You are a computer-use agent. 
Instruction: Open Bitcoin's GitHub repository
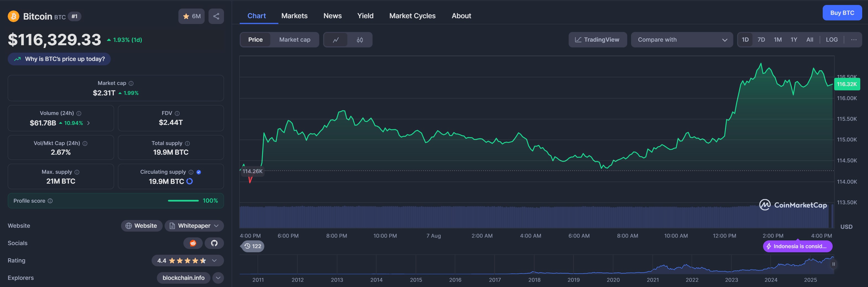click(x=214, y=243)
